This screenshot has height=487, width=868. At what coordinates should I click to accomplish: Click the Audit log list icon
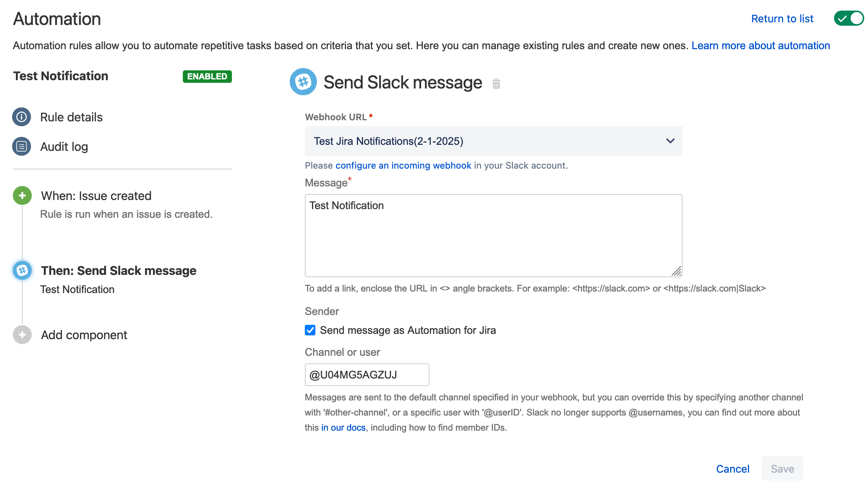click(x=22, y=146)
